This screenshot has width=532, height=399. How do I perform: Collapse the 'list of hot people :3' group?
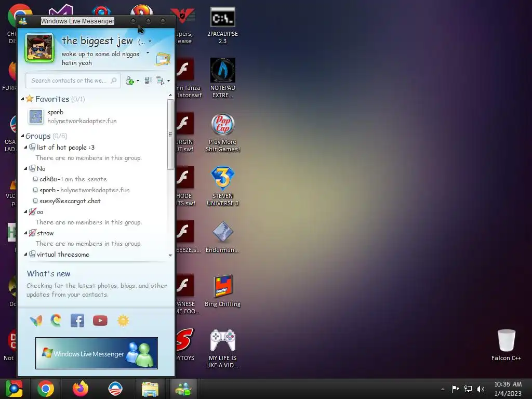(25, 147)
